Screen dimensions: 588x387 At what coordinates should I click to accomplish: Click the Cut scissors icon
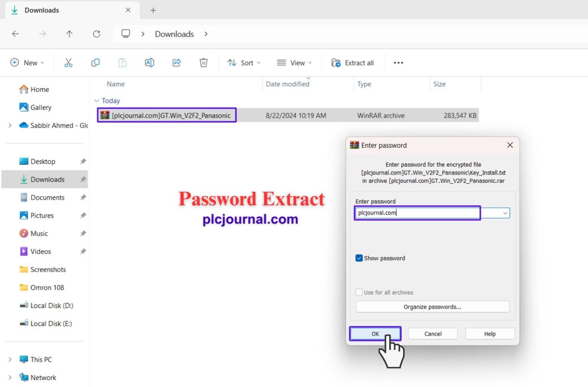(68, 63)
